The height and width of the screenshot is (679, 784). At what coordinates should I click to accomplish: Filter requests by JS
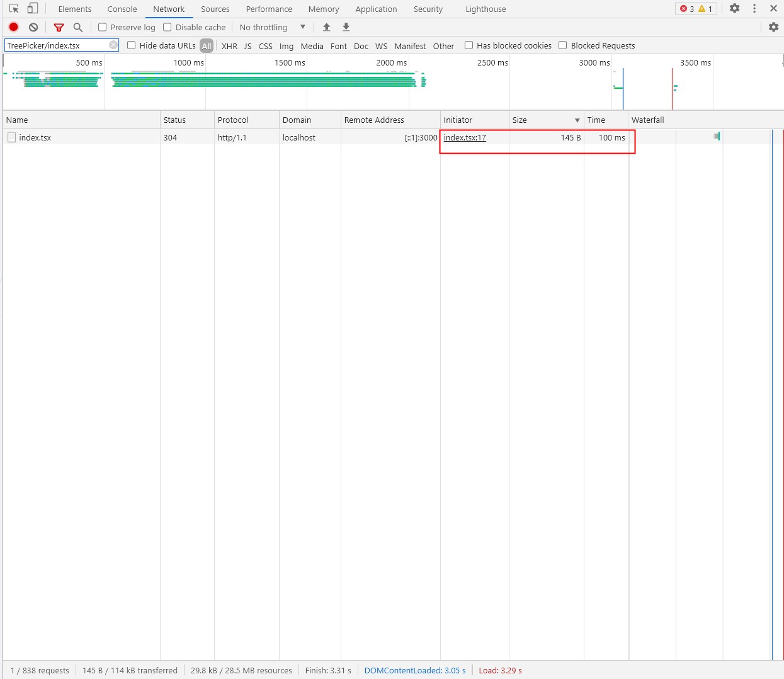coord(247,46)
